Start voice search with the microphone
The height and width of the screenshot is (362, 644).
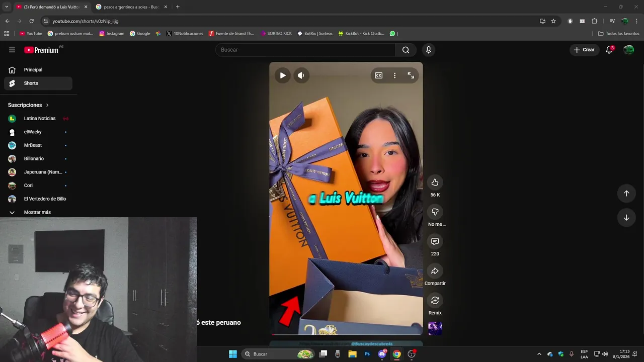click(x=428, y=50)
